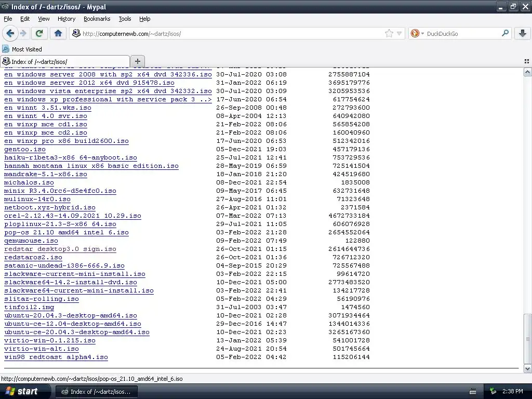Bookmark this page with the star icon
Image resolution: width=532 pixels, height=399 pixels.
tap(389, 33)
